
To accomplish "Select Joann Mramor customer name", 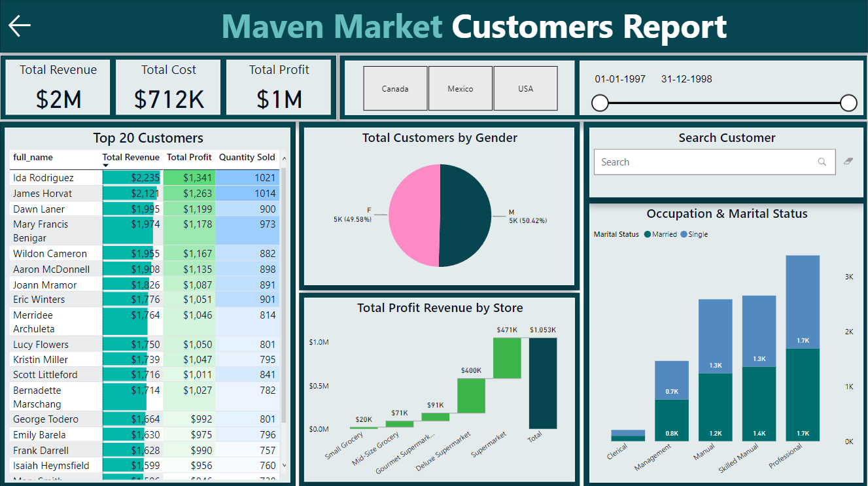I will [44, 285].
